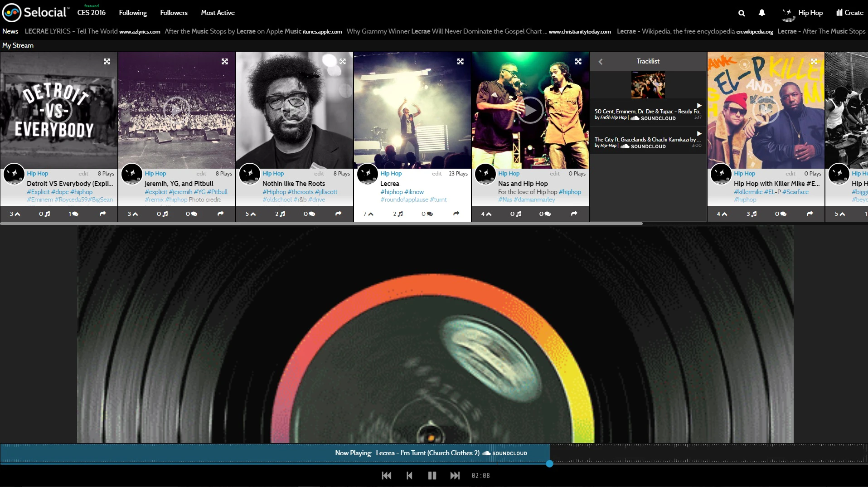868x487 pixels.
Task: Play the Nas and Hip Hop post
Action: tap(530, 110)
